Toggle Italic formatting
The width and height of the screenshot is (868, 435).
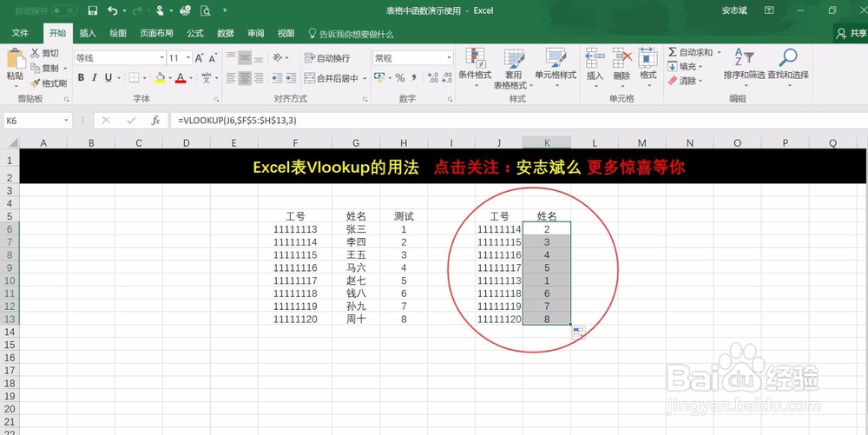point(95,78)
